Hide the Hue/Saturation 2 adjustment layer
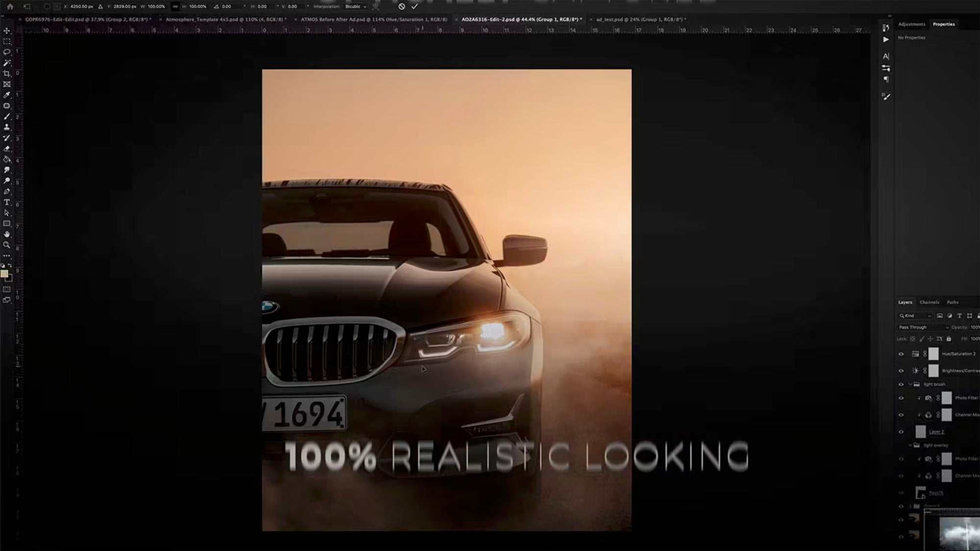980x551 pixels. tap(901, 354)
